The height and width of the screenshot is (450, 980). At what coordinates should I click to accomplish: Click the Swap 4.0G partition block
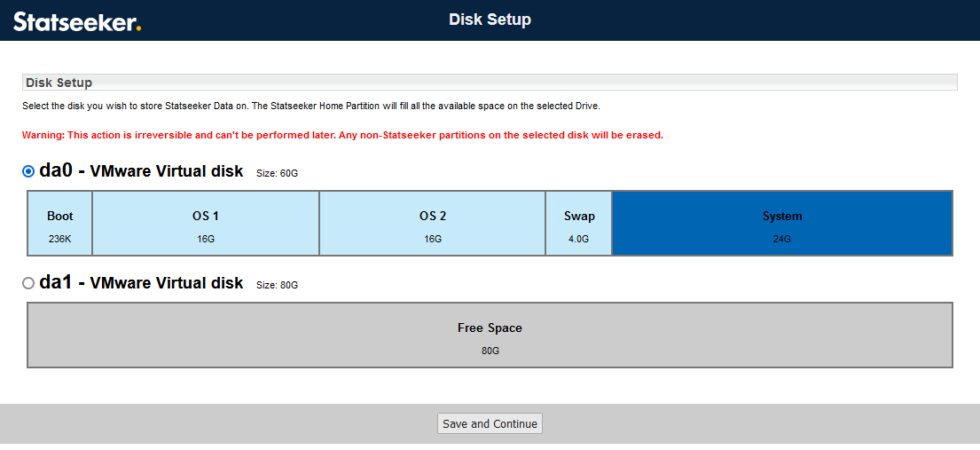[x=579, y=224]
